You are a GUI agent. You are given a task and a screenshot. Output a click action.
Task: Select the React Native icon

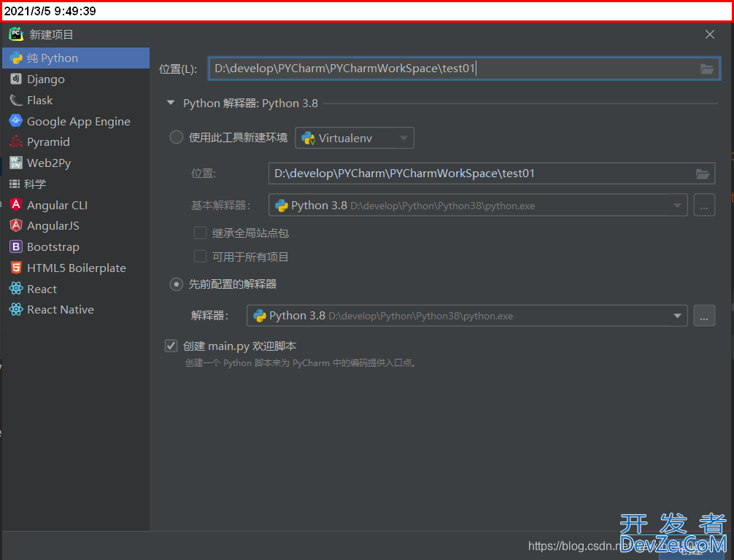(x=16, y=309)
